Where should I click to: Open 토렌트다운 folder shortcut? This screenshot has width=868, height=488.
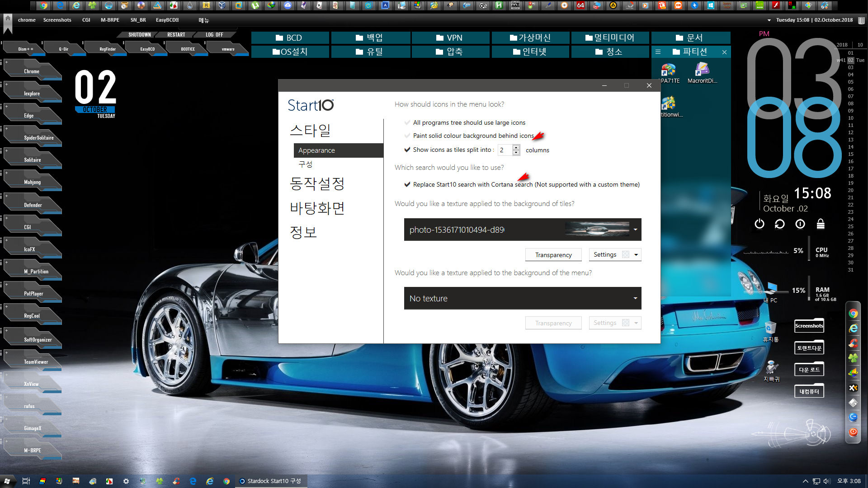coord(809,348)
